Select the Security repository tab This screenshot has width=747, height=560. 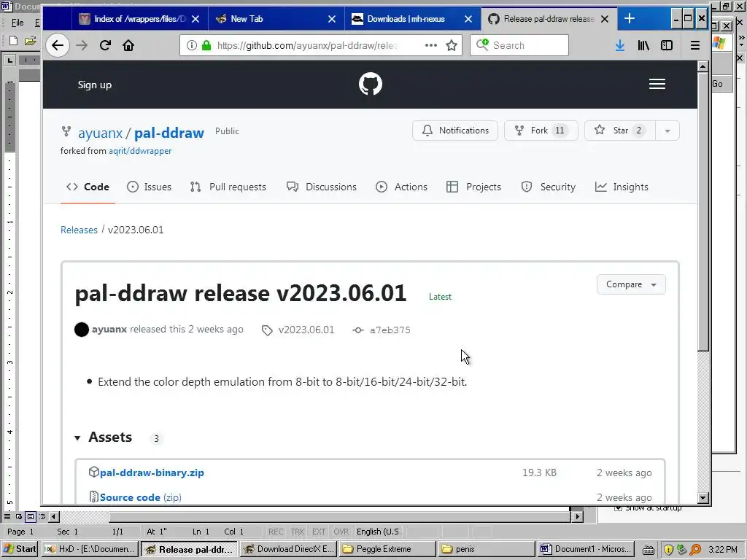(549, 187)
